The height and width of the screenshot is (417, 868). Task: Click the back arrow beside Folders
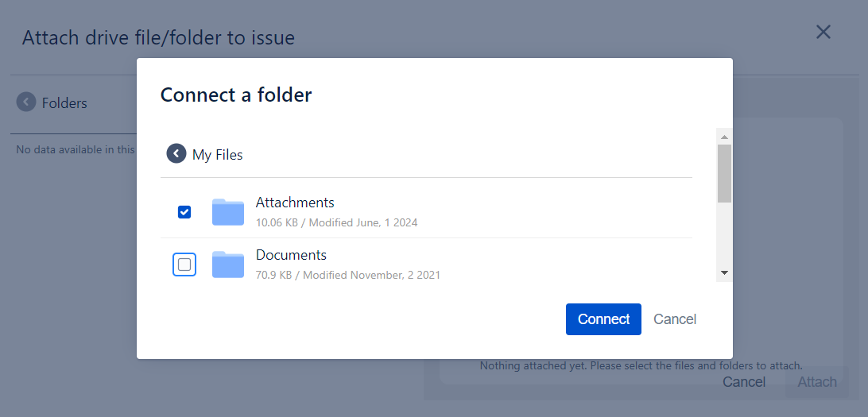(26, 102)
